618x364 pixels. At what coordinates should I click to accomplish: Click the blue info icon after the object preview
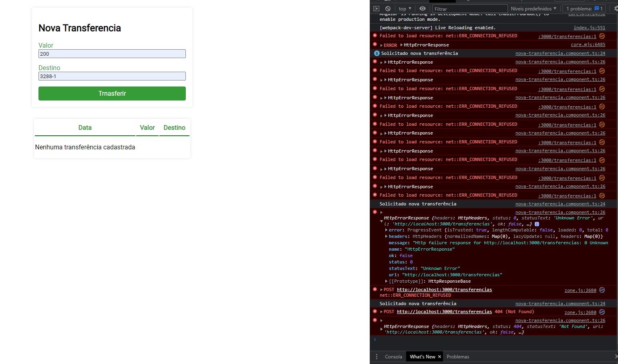[537, 224]
